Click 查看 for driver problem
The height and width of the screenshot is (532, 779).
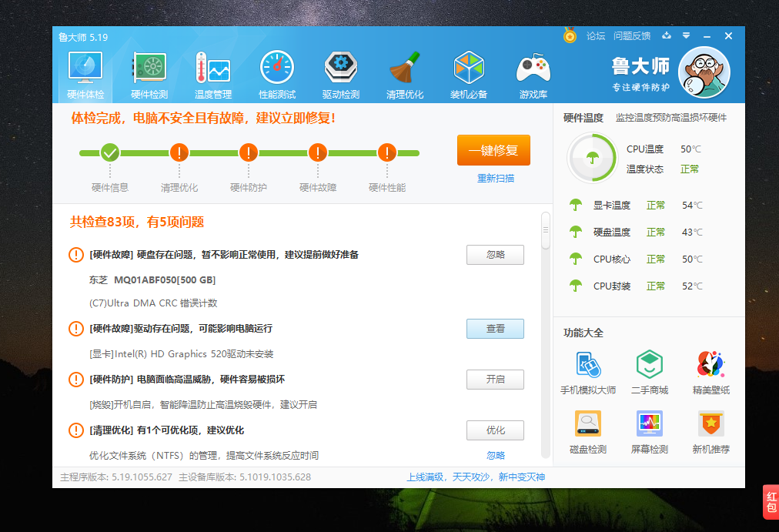(495, 329)
